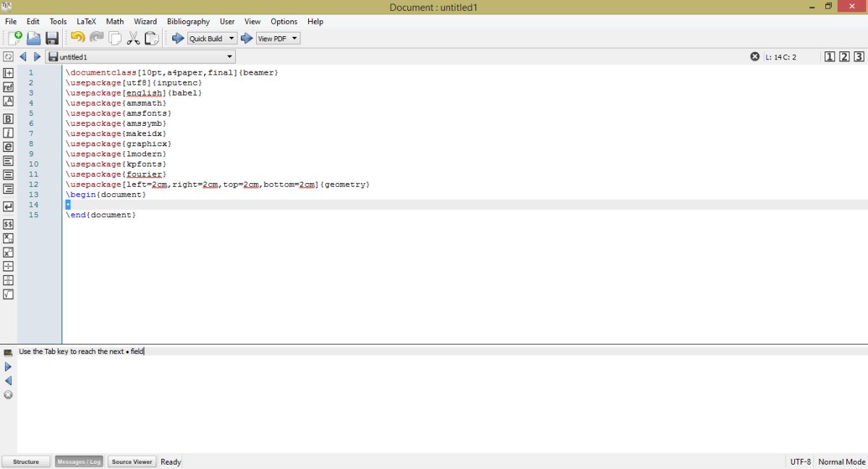Insert a subscript from the sidebar
Image resolution: width=868 pixels, height=469 pixels.
click(x=9, y=238)
